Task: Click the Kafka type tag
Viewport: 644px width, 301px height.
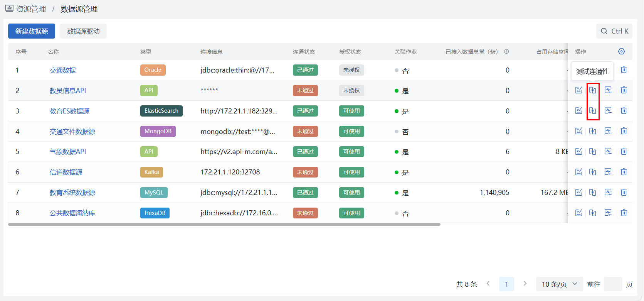Action: [151, 172]
